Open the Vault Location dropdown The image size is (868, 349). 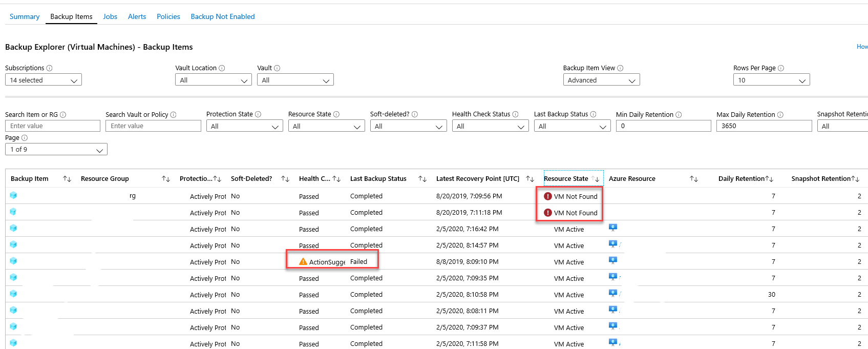[214, 80]
